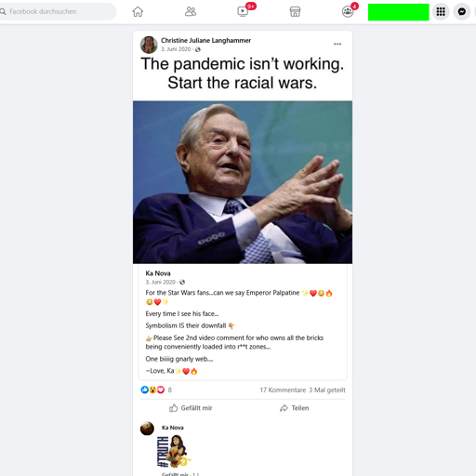Open Christine Juliane Langhammer's profile name

(x=205, y=40)
